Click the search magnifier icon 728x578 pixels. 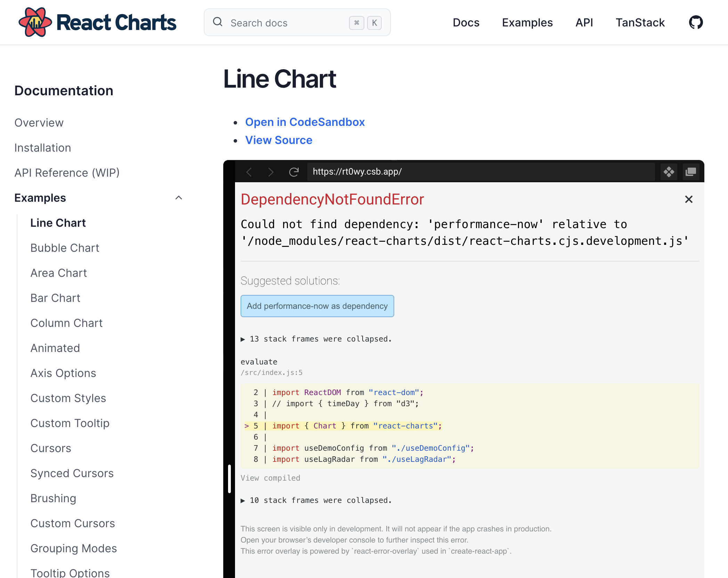click(218, 22)
